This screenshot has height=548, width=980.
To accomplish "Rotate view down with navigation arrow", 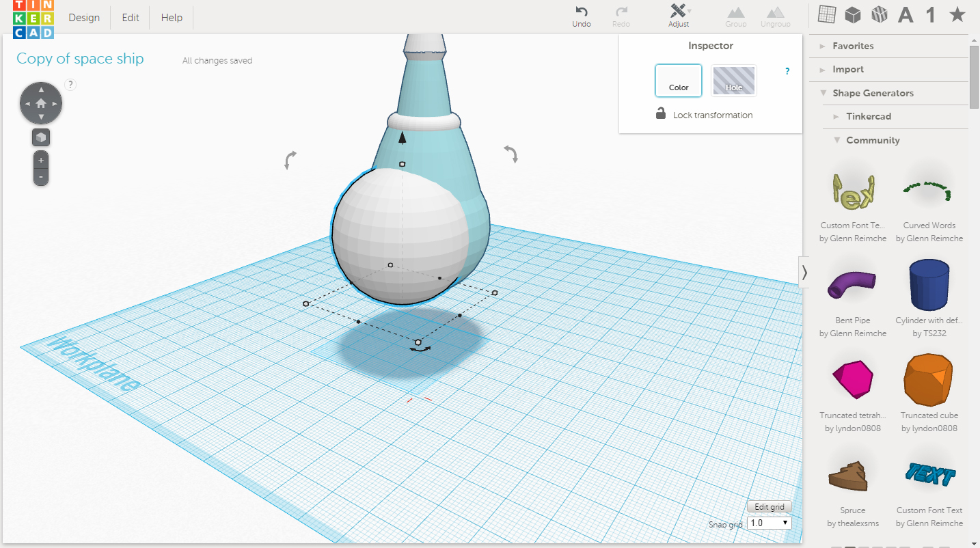I will point(41,118).
